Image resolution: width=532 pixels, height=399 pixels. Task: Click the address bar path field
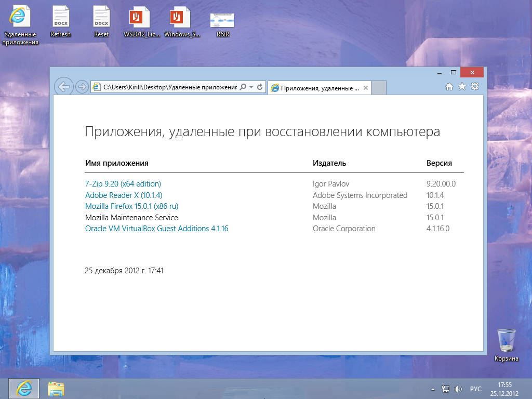[169, 87]
